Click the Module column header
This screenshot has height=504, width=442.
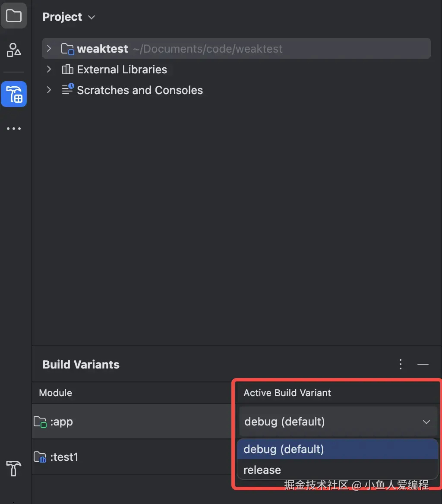coord(56,393)
